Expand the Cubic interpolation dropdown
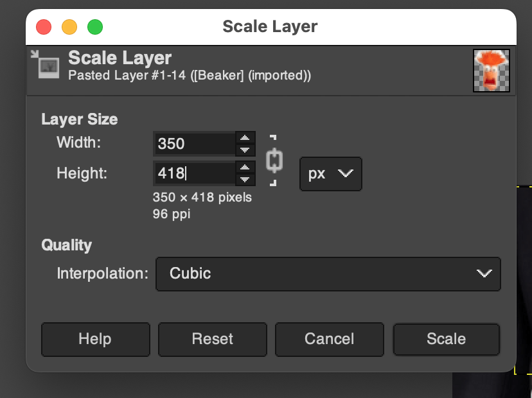532x398 pixels. coord(328,273)
